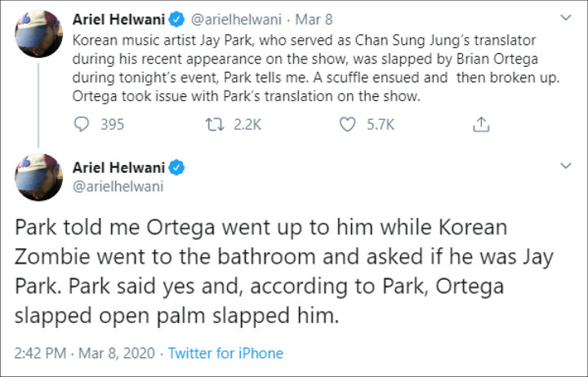
Task: Click the share upload icon
Action: [482, 124]
